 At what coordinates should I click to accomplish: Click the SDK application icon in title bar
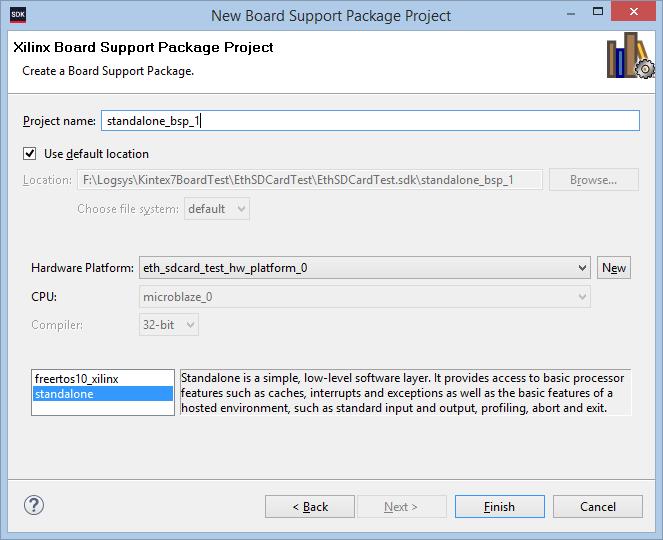18,15
